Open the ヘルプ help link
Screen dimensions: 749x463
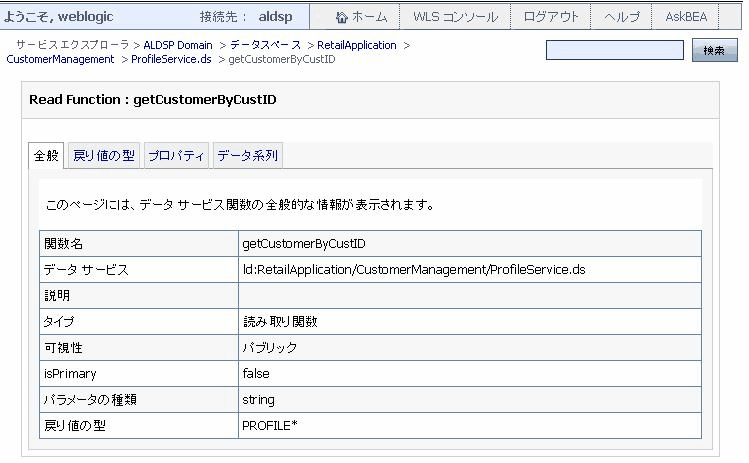coord(621,17)
